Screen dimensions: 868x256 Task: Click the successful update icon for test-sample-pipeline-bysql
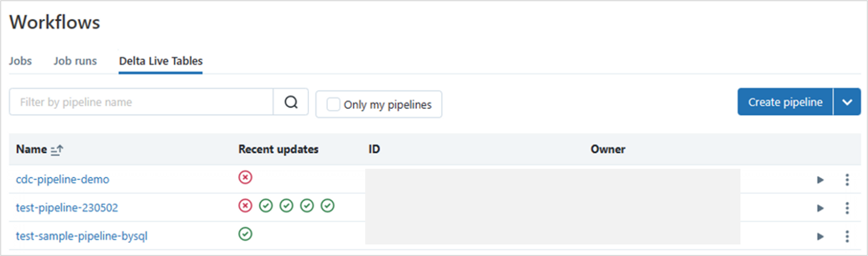tap(245, 234)
